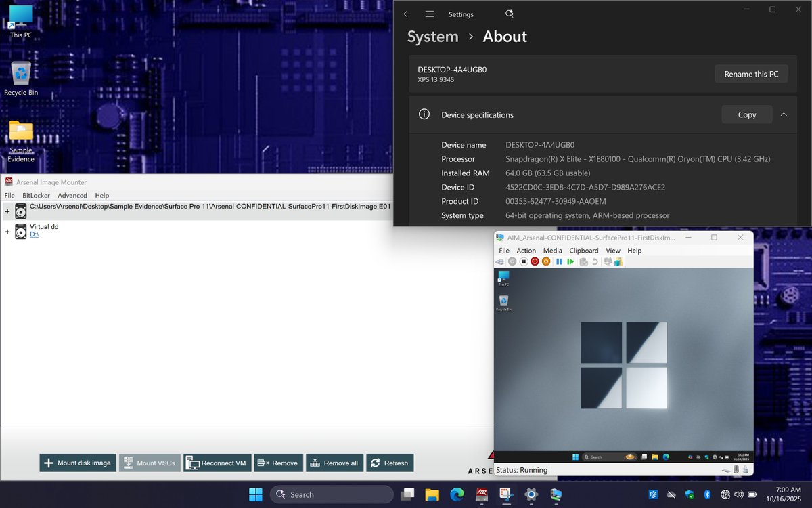Copy the device specifications

(x=747, y=114)
